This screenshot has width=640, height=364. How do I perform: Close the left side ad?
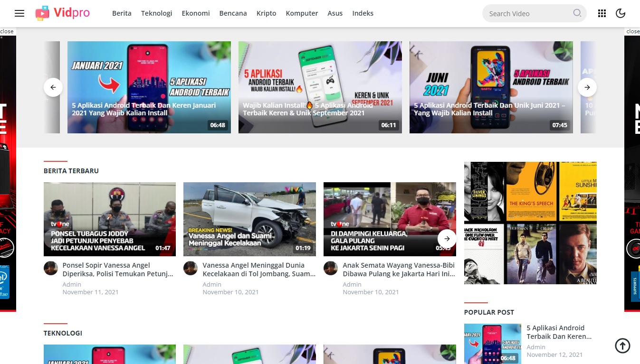tap(7, 31)
